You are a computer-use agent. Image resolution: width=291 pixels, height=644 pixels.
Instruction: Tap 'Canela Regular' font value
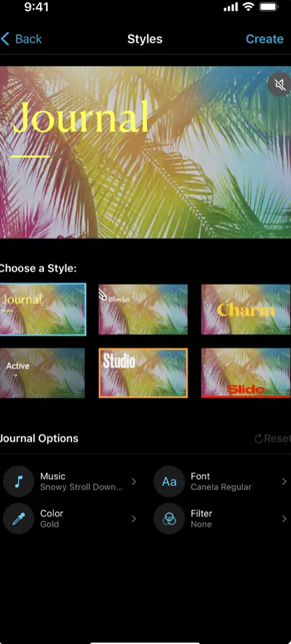coord(221,487)
